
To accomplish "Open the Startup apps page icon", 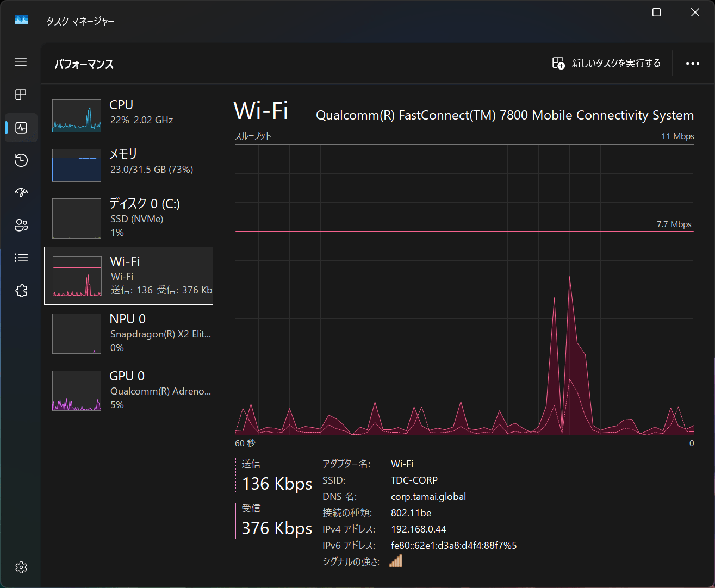I will point(21,192).
